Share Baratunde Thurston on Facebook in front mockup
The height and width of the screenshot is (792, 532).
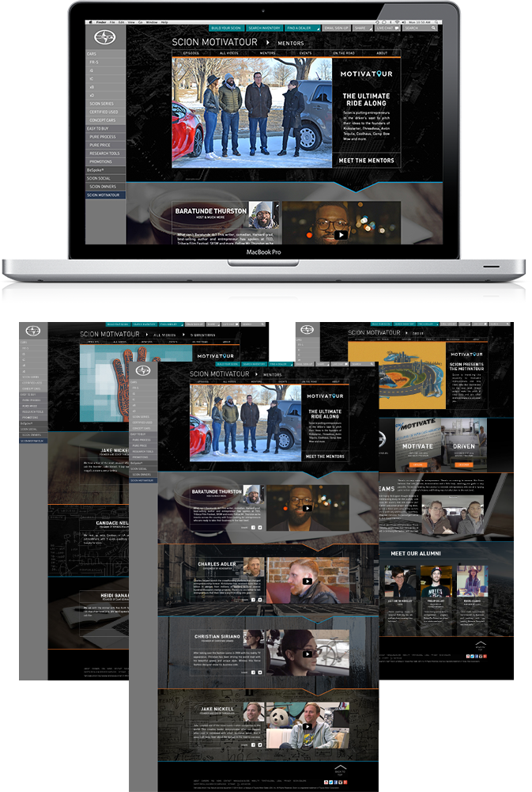click(x=254, y=527)
